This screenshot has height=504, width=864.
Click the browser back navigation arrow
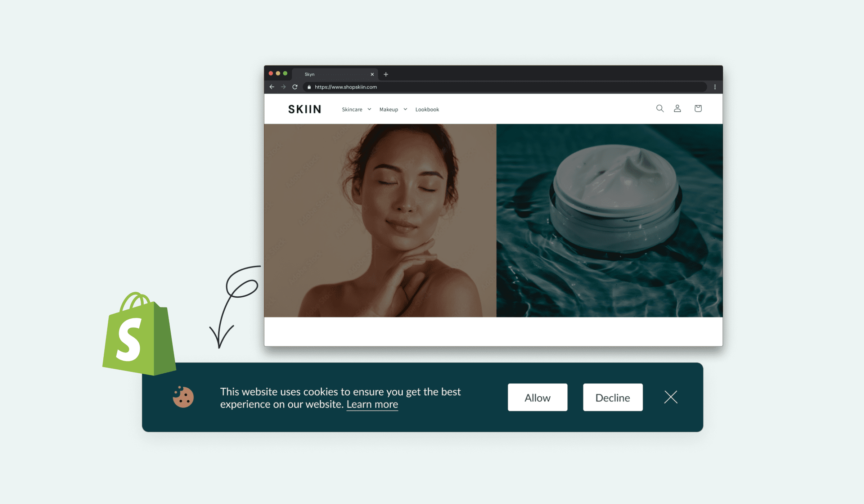[271, 86]
